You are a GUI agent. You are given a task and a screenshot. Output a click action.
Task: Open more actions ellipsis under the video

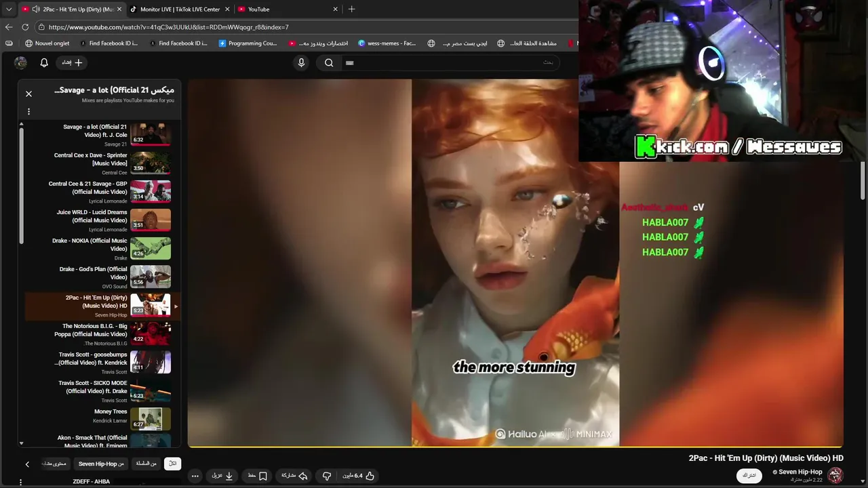tap(195, 476)
